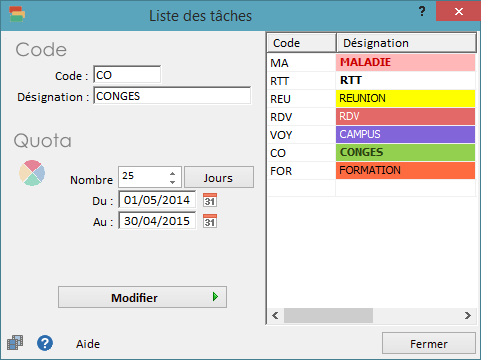Sort by the Code column header

[x=302, y=43]
